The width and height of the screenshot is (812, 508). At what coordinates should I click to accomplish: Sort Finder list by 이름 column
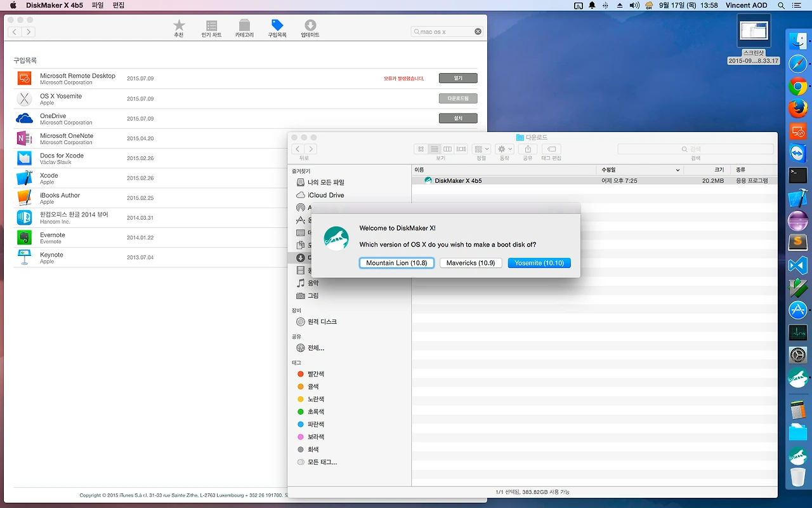click(504, 170)
